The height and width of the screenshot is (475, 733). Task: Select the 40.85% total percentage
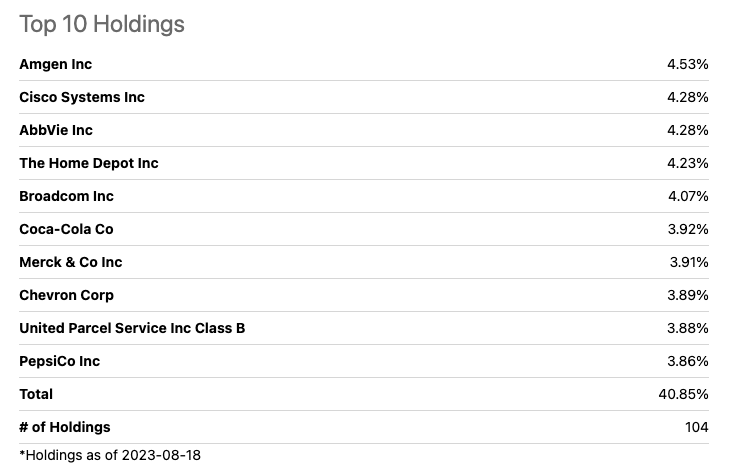pos(683,394)
